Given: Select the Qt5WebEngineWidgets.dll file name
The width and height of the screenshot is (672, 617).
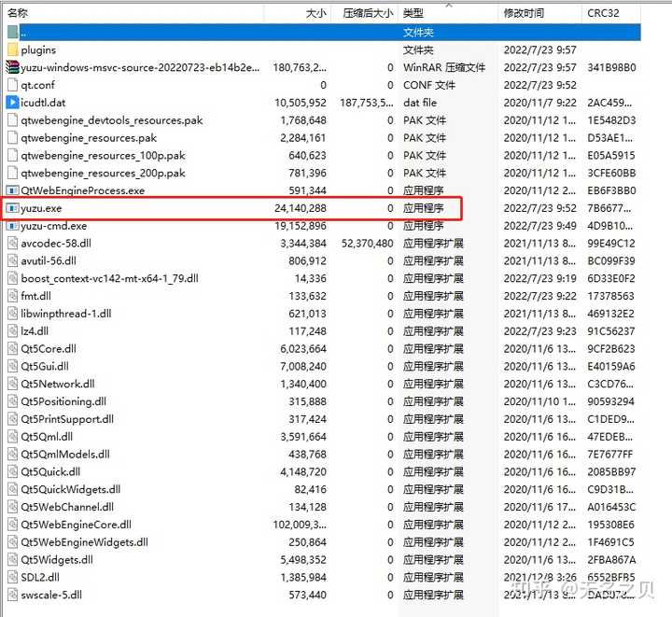Looking at the screenshot, I should pos(84,542).
